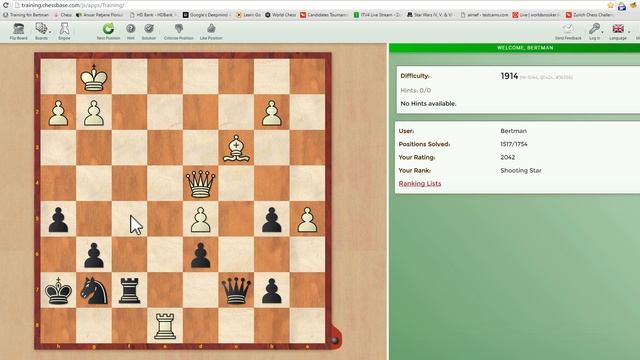This screenshot has height=360, width=640.
Task: Select the black pawn below the white queen's pawn
Action: [x=200, y=255]
